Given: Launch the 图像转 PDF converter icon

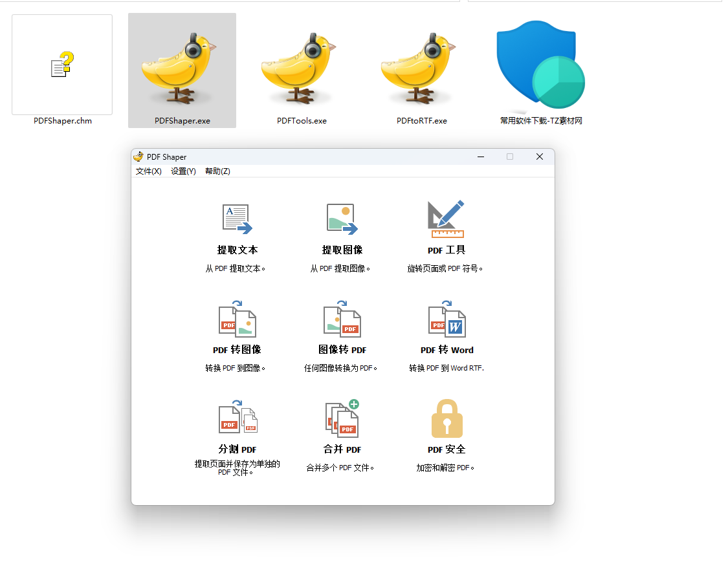Looking at the screenshot, I should [x=342, y=319].
